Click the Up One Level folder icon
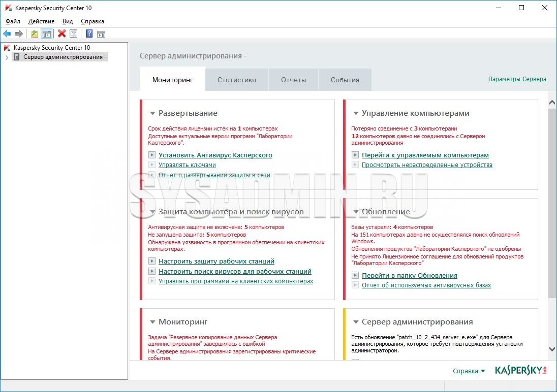 (34, 34)
